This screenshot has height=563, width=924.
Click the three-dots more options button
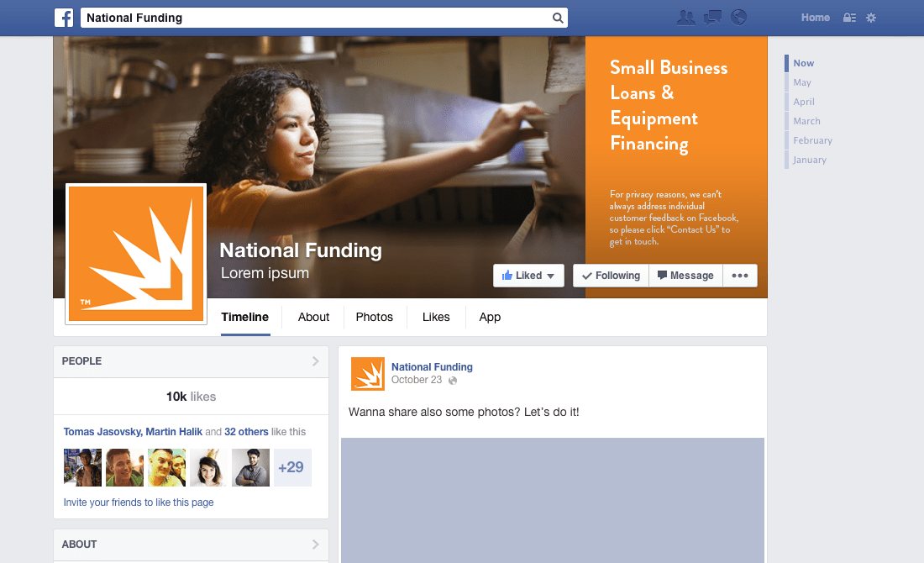pos(739,276)
